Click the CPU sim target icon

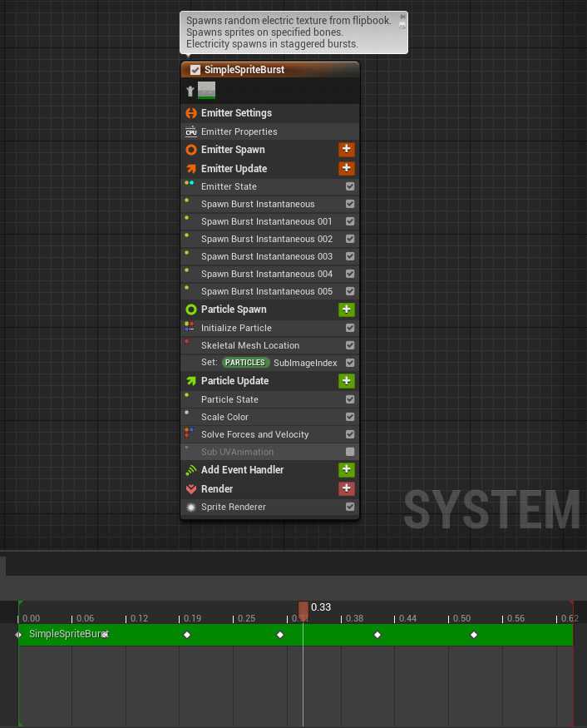click(190, 131)
